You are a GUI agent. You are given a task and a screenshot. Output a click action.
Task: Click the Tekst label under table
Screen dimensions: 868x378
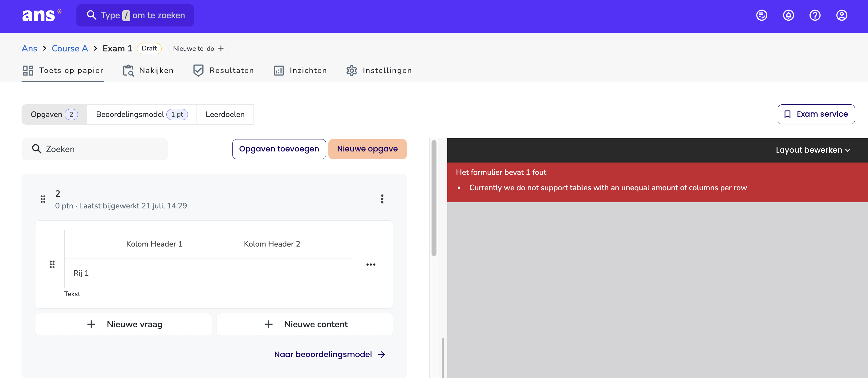click(72, 294)
